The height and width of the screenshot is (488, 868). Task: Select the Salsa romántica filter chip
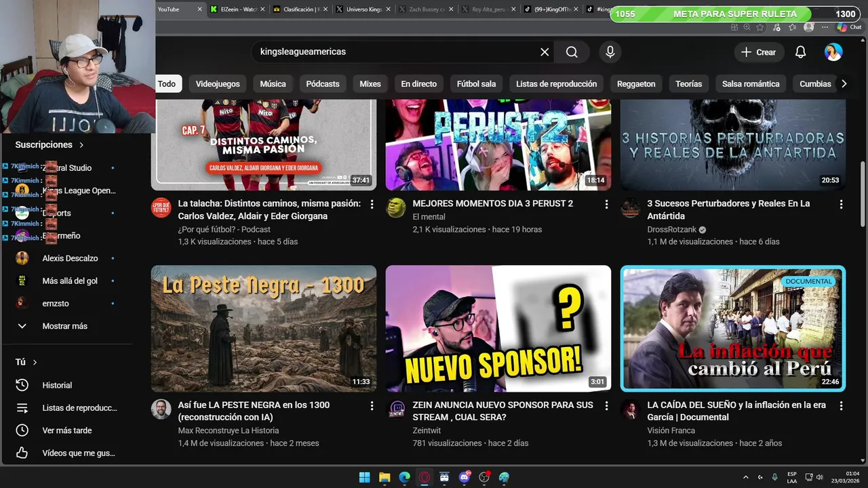coord(751,84)
